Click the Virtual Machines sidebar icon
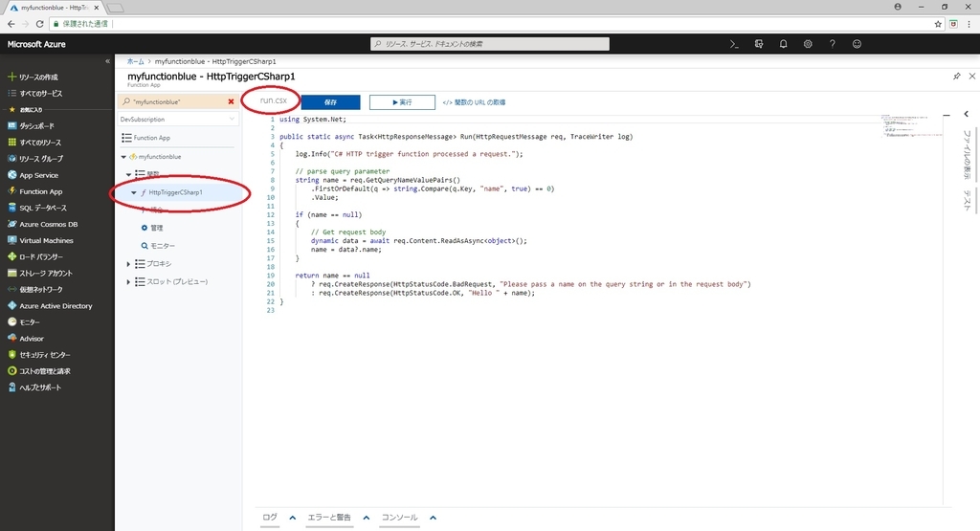Image resolution: width=980 pixels, height=531 pixels. tap(11, 240)
